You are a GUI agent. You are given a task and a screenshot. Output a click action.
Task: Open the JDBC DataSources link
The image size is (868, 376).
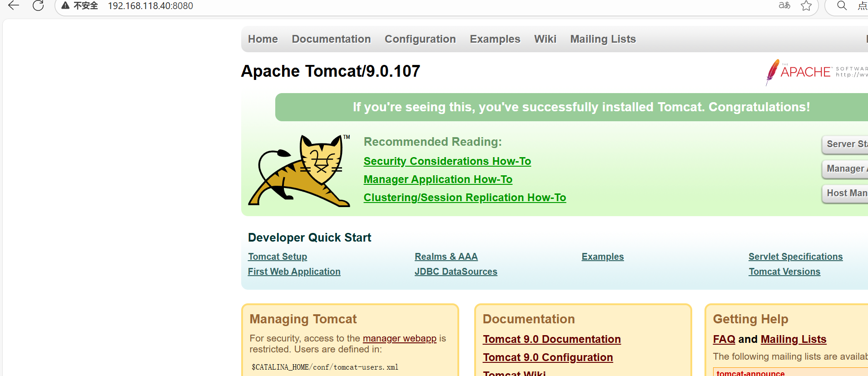456,272
